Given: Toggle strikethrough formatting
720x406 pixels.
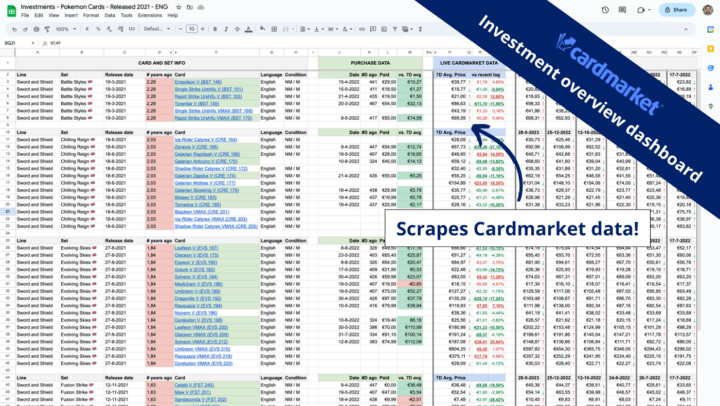Looking at the screenshot, I should (x=237, y=29).
